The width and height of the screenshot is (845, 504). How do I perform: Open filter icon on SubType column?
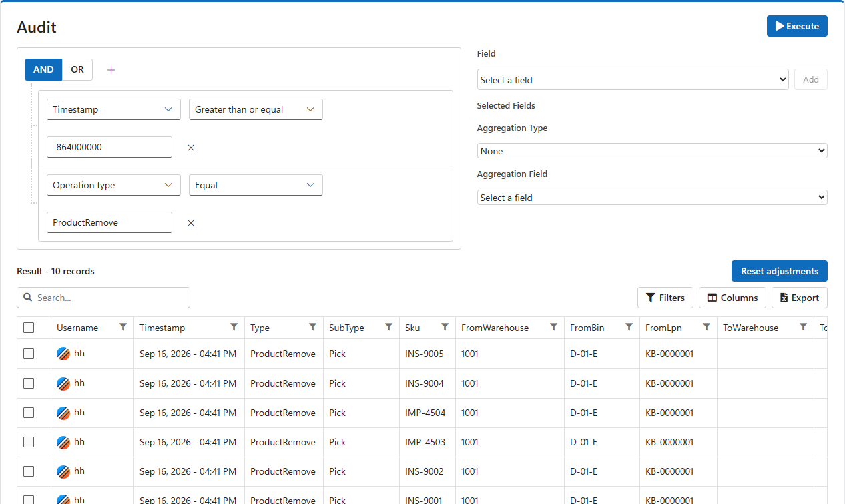pyautogui.click(x=388, y=327)
